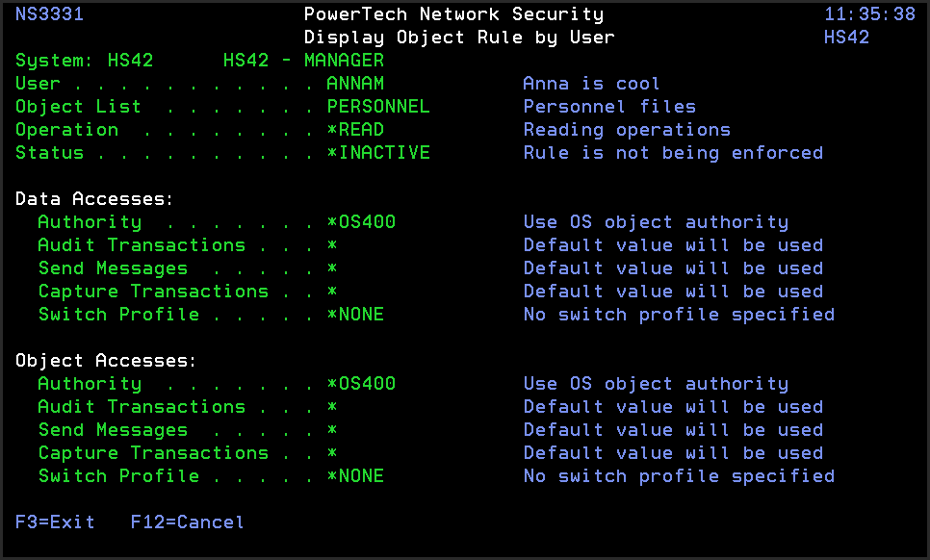
Task: Select the Object Accesses Switch Profile *NONE value
Action: tap(355, 476)
